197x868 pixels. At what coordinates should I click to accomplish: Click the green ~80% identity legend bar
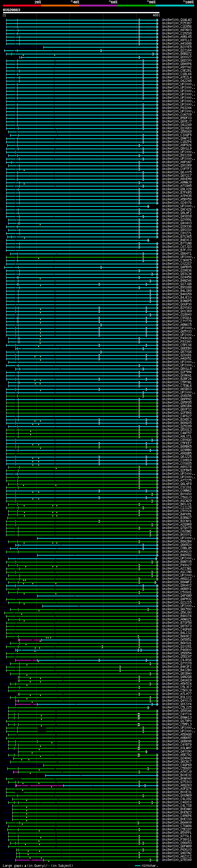coord(137,6)
